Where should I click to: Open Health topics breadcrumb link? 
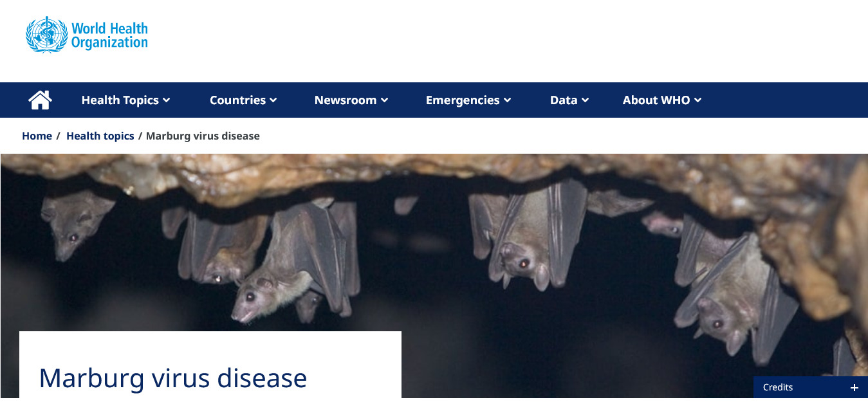100,136
